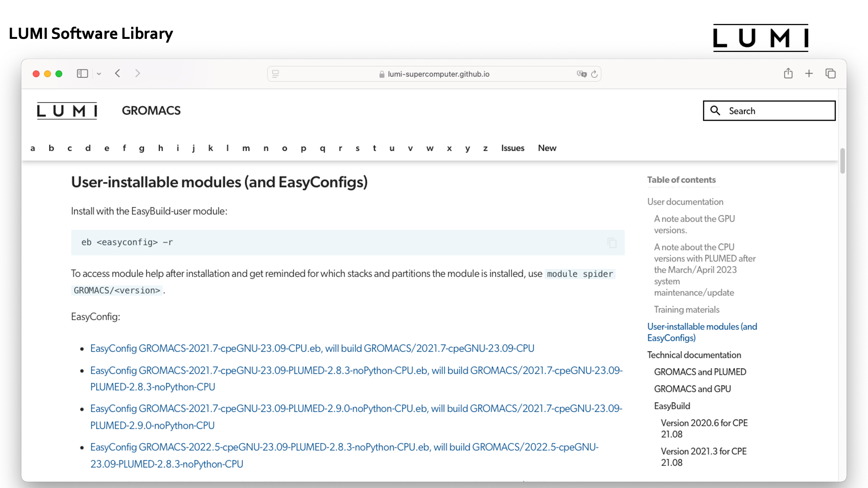Jump to Training materials section
This screenshot has height=488, width=868.
point(686,310)
